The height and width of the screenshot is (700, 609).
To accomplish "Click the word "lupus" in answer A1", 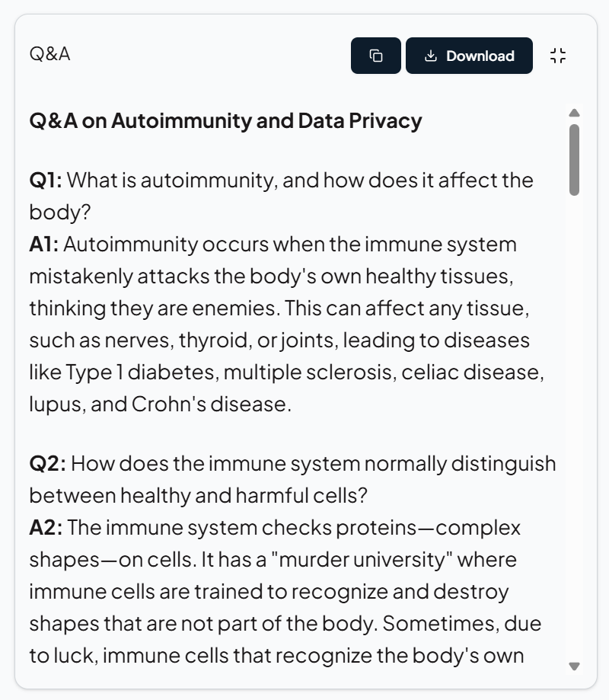I will pyautogui.click(x=54, y=404).
